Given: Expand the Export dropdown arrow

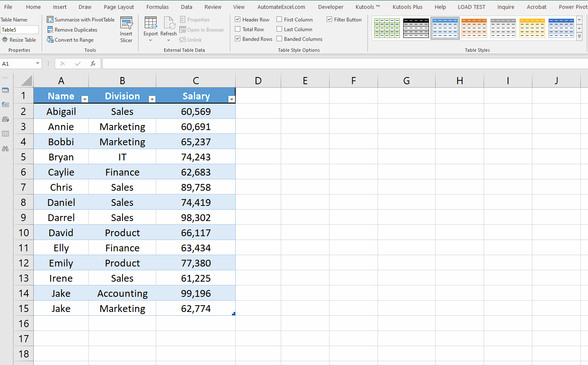Looking at the screenshot, I should [x=150, y=40].
